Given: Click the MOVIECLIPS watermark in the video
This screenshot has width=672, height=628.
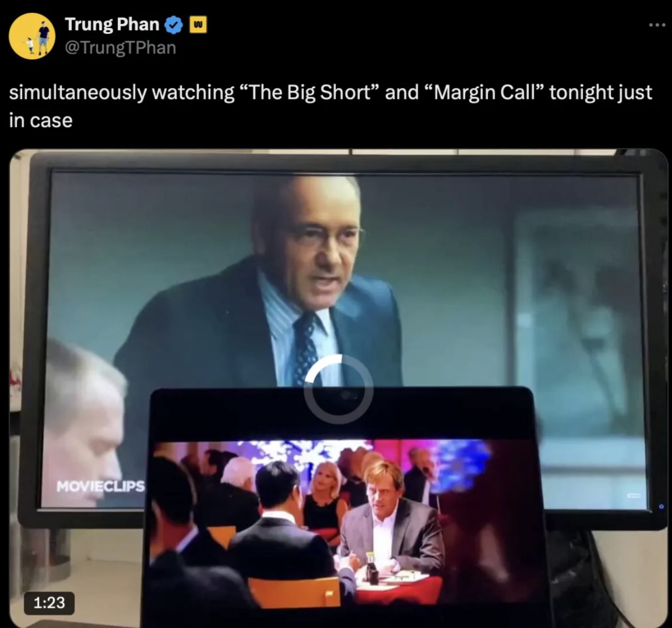Looking at the screenshot, I should (x=100, y=486).
